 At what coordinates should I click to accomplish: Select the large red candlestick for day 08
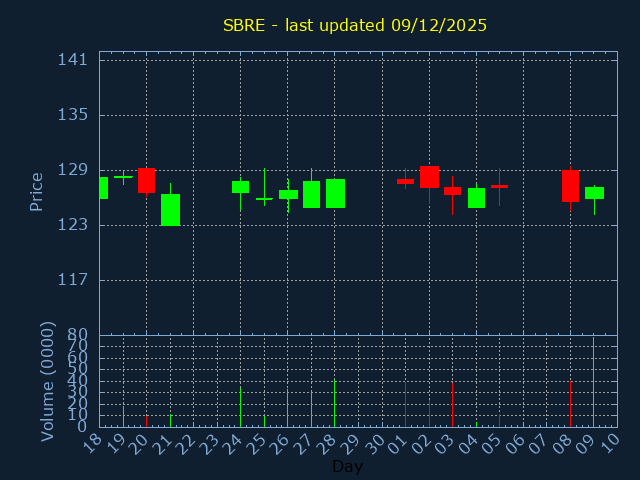tap(570, 186)
